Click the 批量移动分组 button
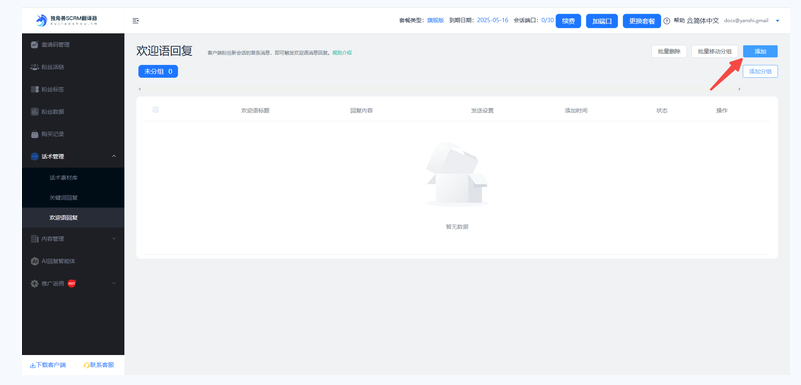The image size is (801, 385). pos(715,51)
